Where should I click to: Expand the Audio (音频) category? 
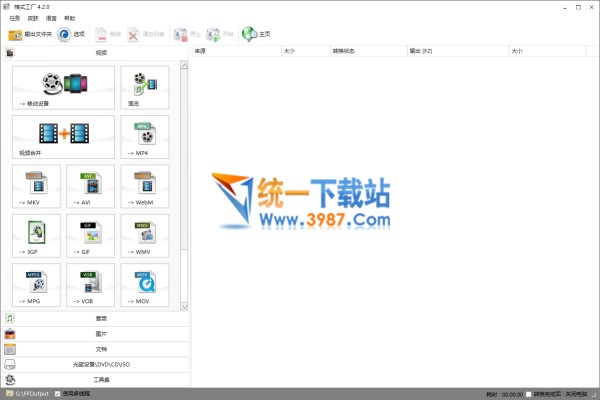click(100, 318)
